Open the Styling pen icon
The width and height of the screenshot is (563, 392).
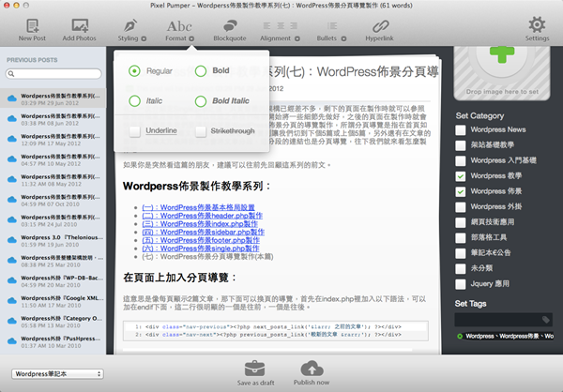(130, 26)
